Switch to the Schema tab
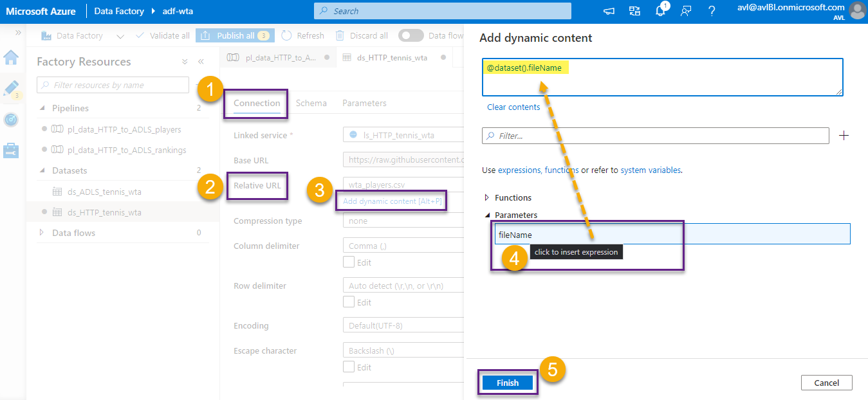Viewport: 868px width, 400px height. click(311, 103)
